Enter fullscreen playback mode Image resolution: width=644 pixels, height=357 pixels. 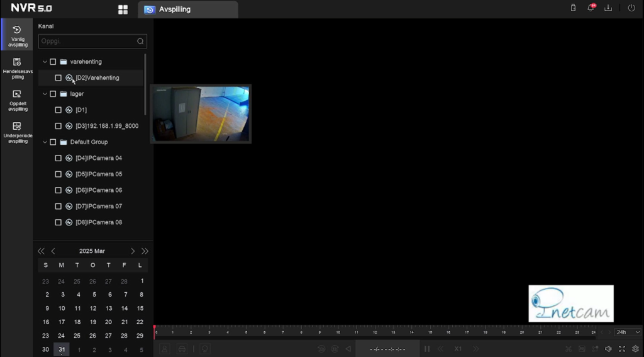[622, 349]
